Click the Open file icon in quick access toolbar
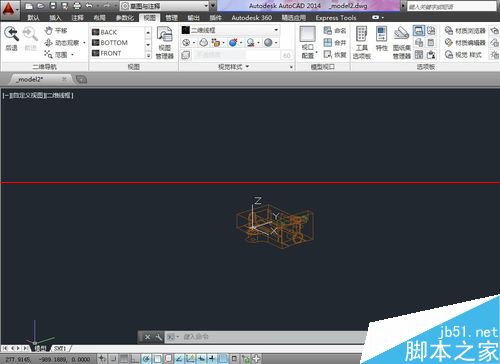Screen dimensions: 500x364 tap(41, 6)
